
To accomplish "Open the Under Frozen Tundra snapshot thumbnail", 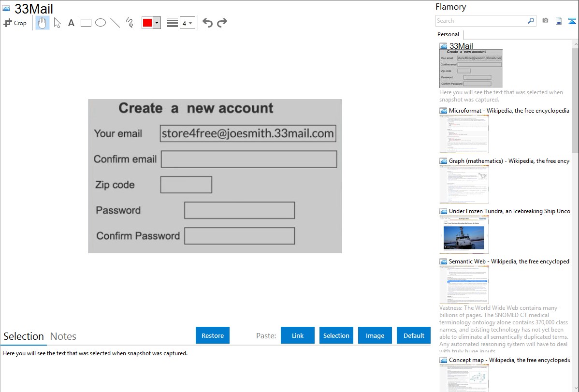I will pos(464,234).
